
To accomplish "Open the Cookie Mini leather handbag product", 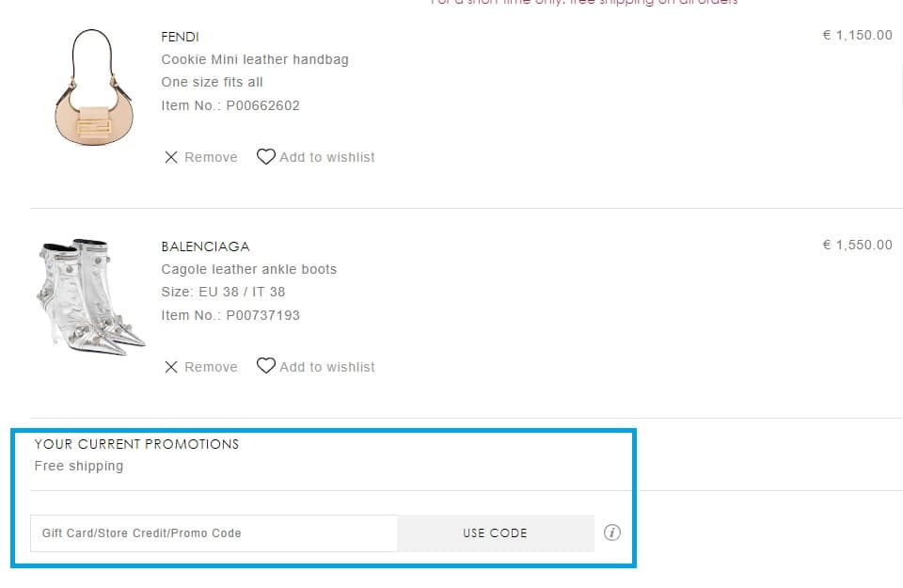I will click(x=255, y=59).
